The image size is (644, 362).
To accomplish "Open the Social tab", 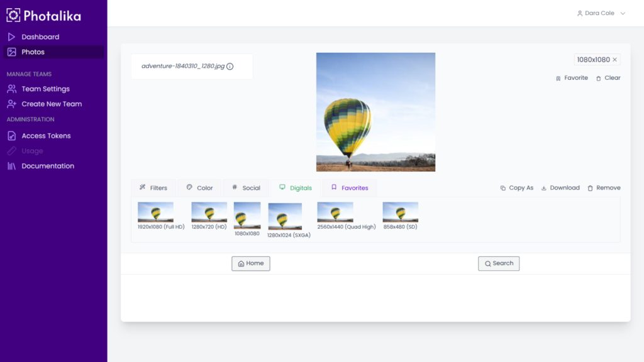I will pyautogui.click(x=246, y=188).
